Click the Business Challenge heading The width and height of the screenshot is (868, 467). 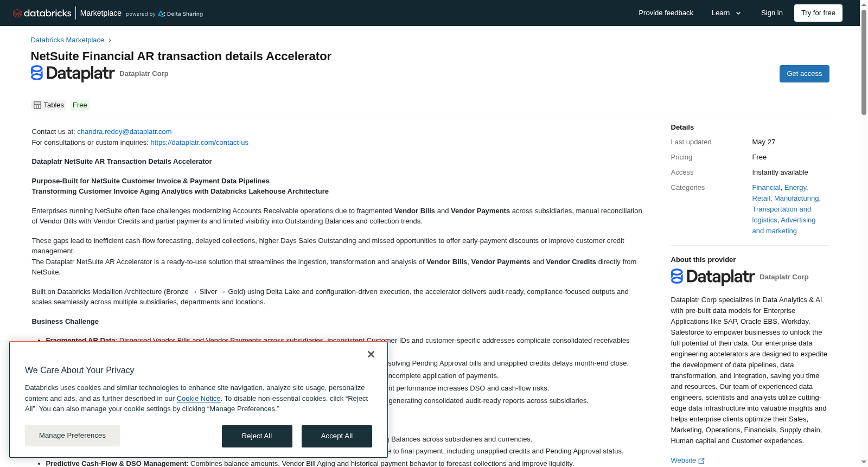click(65, 322)
